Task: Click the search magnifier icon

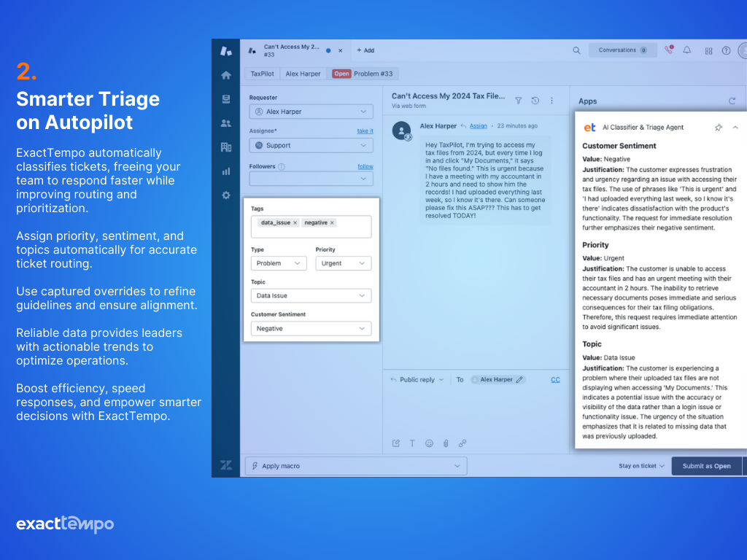Action: pos(576,50)
